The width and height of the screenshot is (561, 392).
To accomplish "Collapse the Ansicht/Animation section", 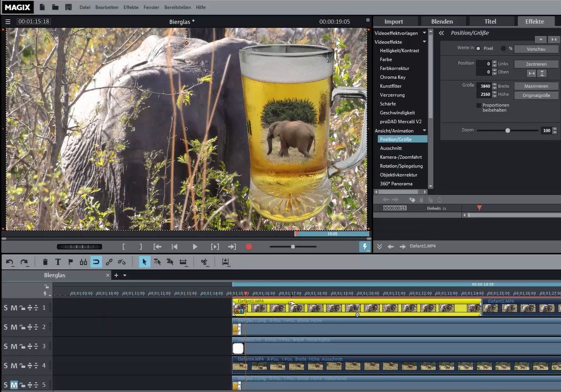I will [425, 131].
